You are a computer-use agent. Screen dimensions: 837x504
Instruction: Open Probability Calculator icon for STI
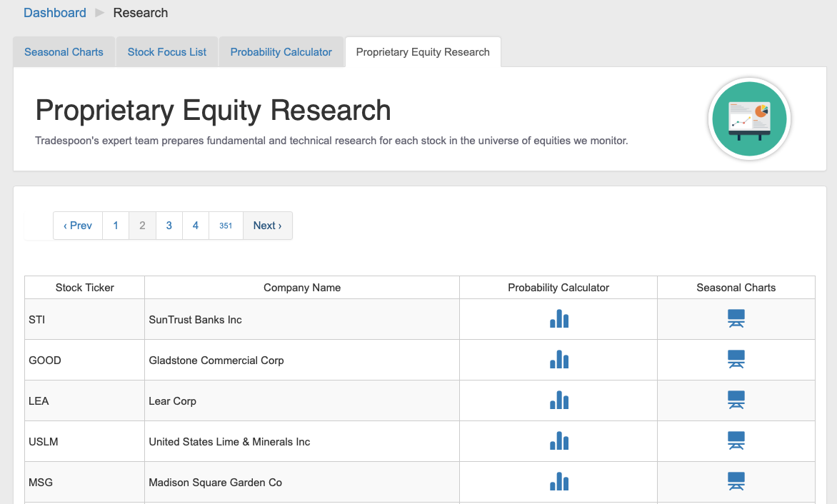(559, 318)
